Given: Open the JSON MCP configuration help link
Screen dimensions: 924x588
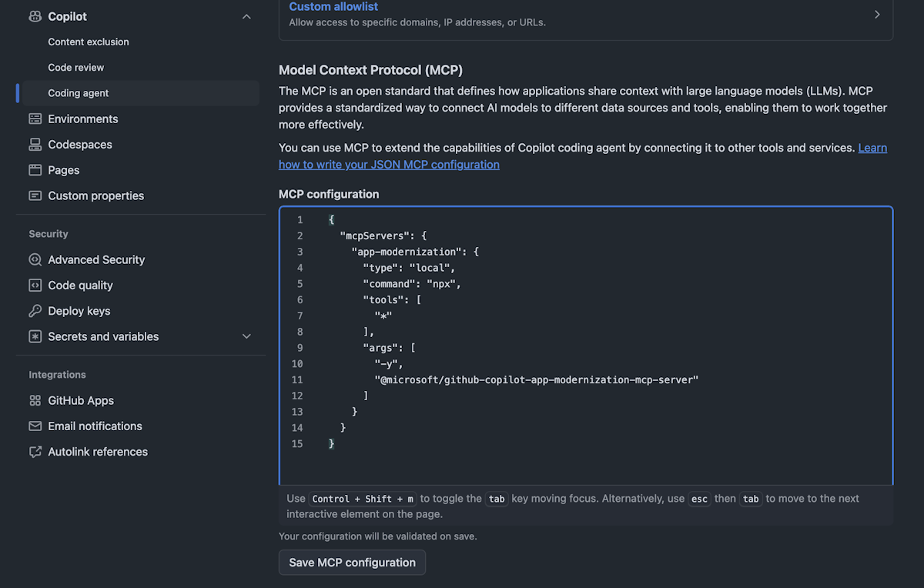Looking at the screenshot, I should pos(389,165).
